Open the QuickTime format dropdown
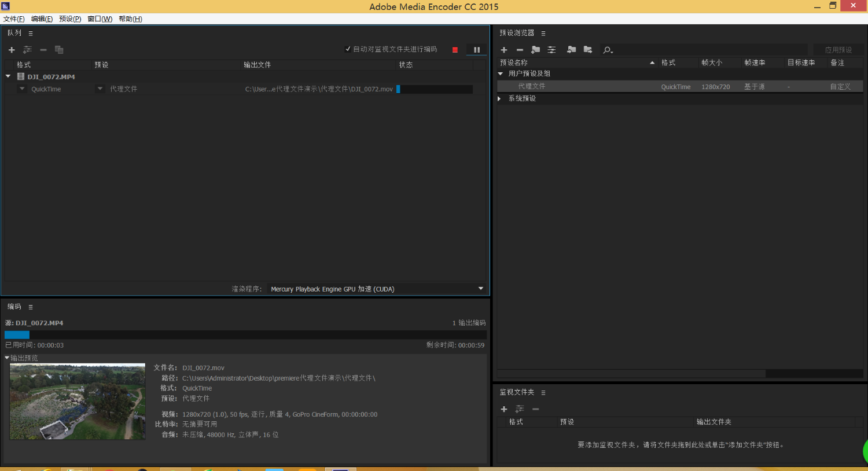 [22, 89]
